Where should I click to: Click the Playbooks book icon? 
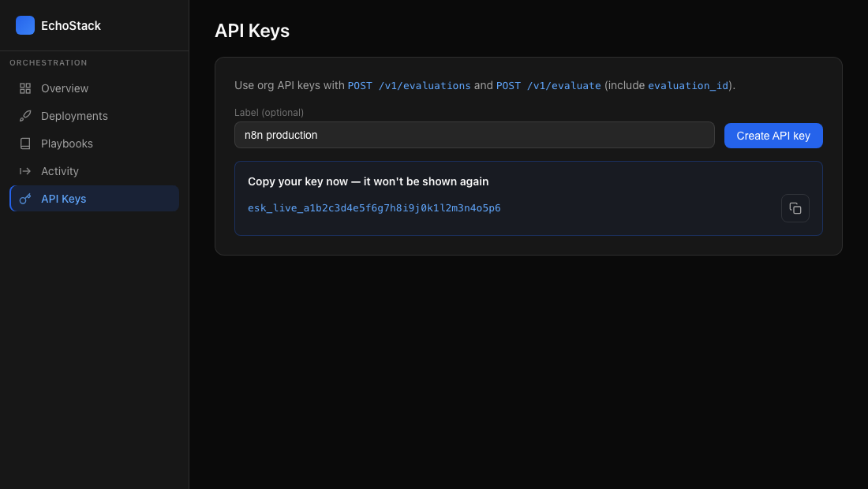coord(25,144)
